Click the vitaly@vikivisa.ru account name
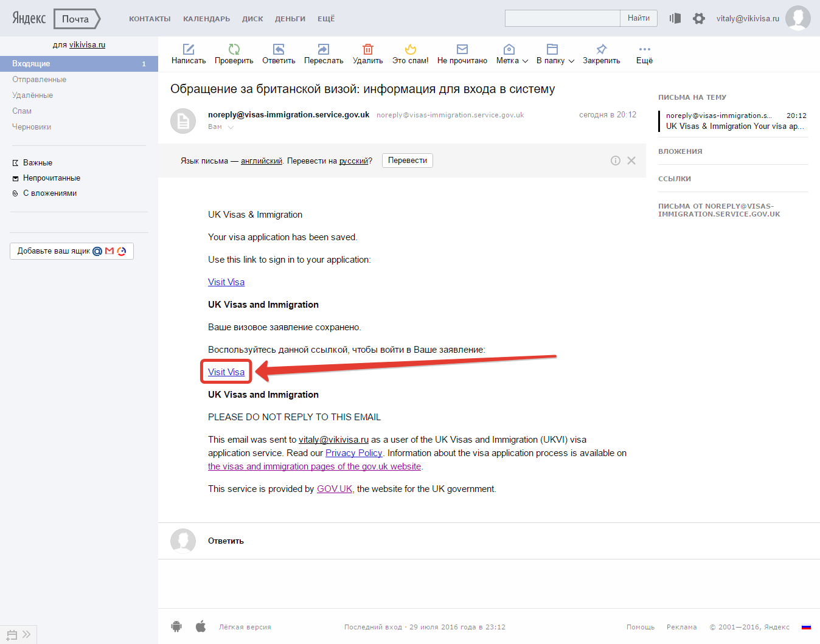Screen dimensions: 820x644 click(748, 18)
